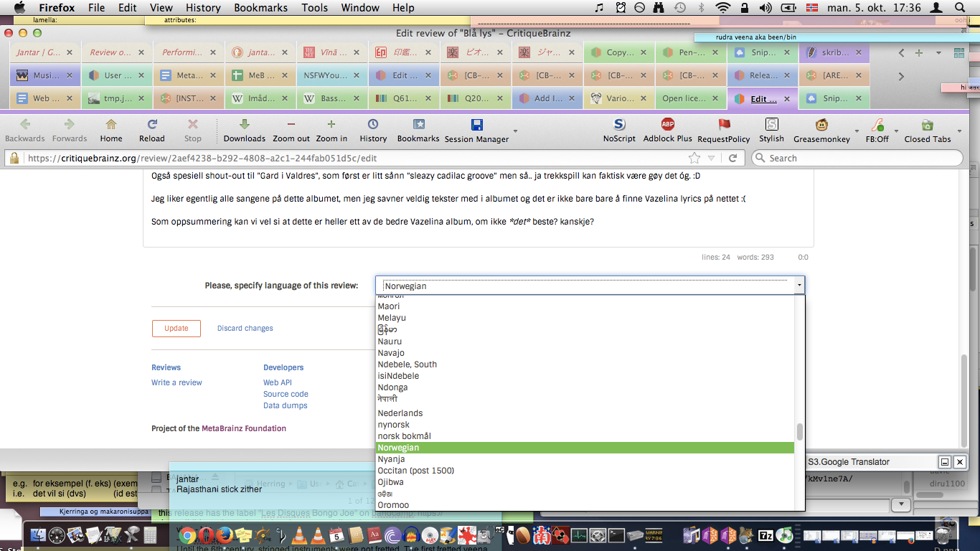
Task: Click the review language combo box
Action: click(590, 286)
